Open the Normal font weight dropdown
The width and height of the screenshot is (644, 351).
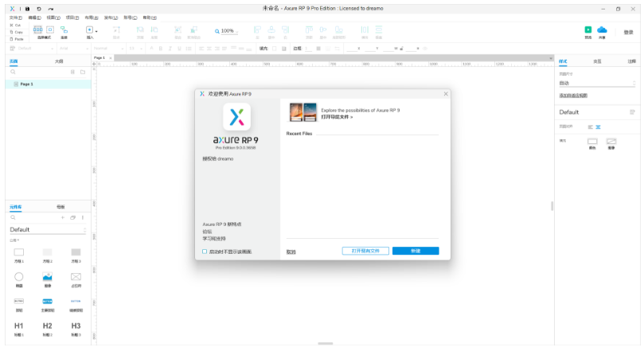(x=108, y=49)
